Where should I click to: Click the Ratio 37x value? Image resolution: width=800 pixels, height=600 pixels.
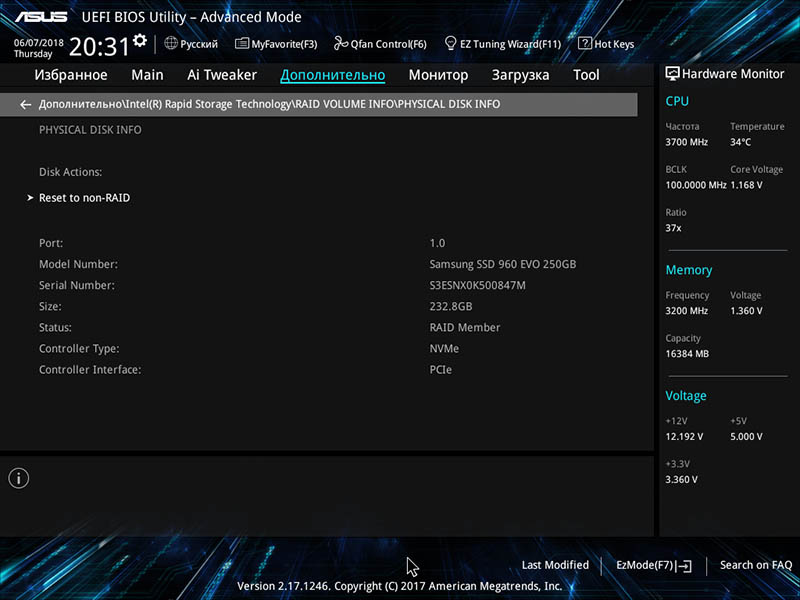(673, 228)
